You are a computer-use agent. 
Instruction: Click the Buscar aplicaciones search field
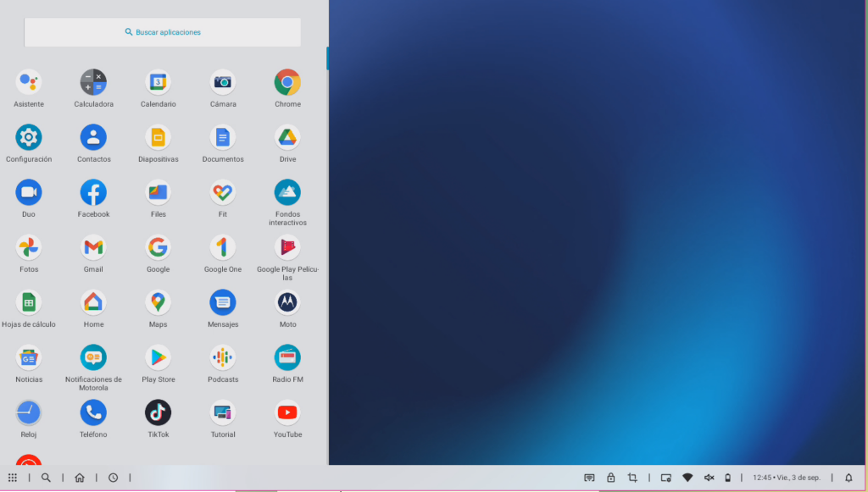(x=163, y=32)
